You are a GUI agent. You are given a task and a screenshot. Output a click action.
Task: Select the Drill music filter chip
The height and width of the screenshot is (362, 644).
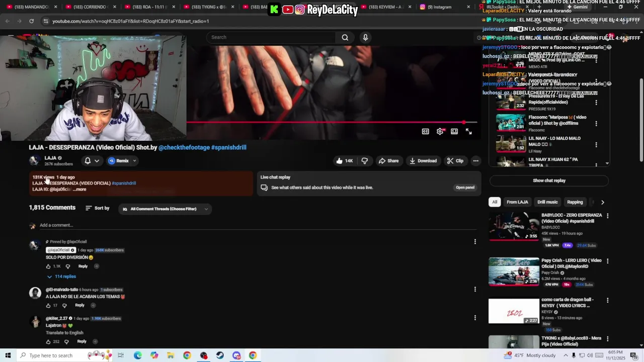tap(547, 202)
